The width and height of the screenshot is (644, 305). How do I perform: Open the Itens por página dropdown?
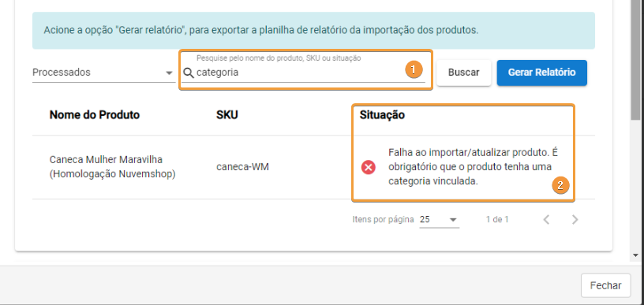(x=439, y=220)
